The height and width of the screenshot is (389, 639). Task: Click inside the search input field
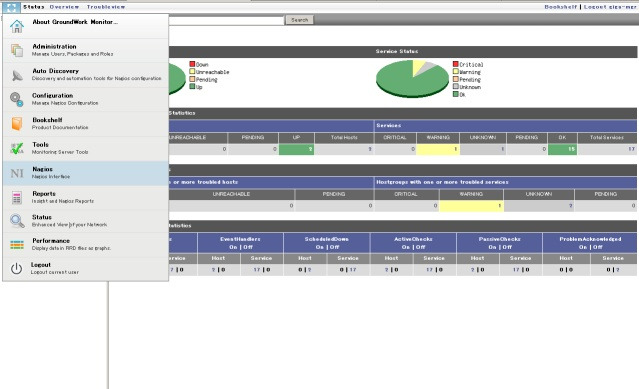tap(226, 20)
